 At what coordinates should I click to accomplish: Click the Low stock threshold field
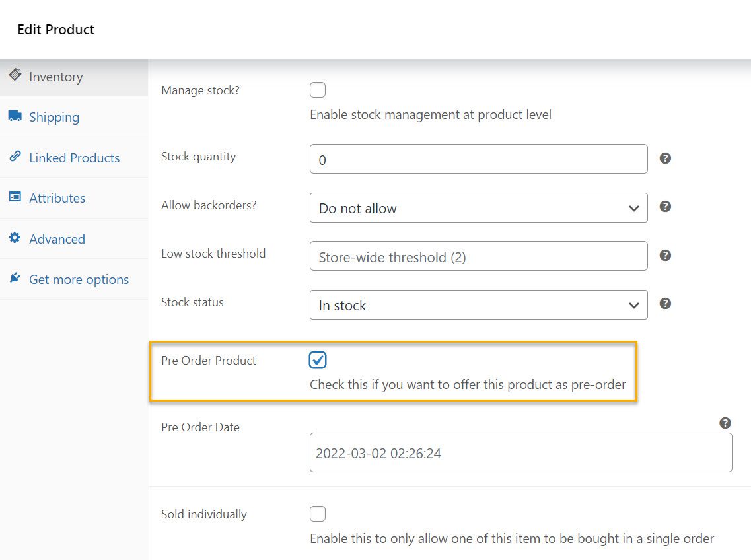click(x=478, y=256)
